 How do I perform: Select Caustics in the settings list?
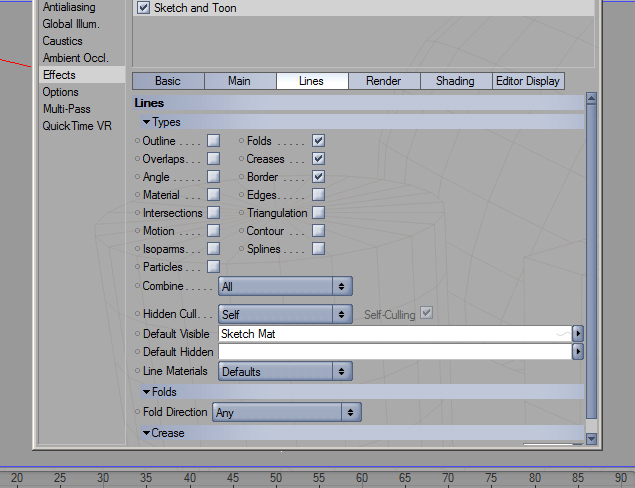click(x=62, y=41)
